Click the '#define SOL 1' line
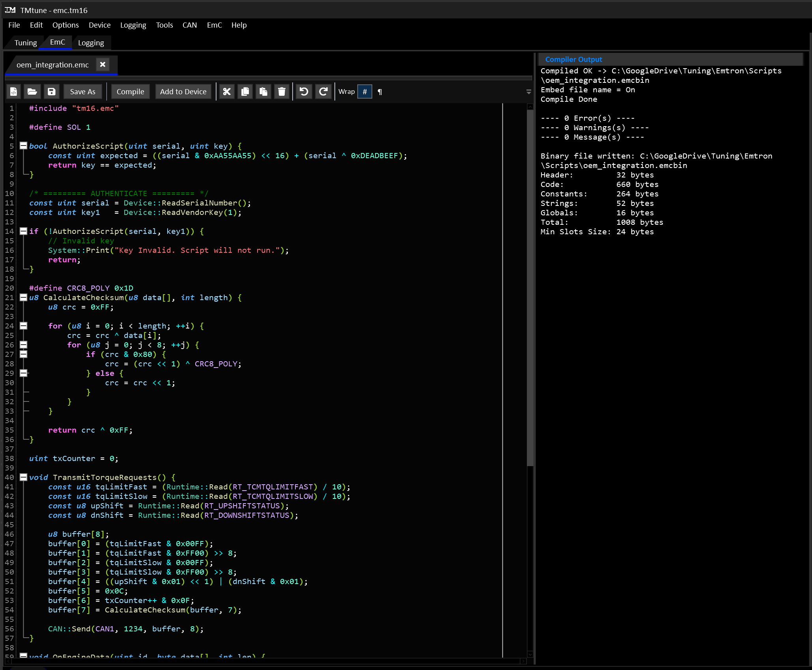The width and height of the screenshot is (812, 670). 60,127
